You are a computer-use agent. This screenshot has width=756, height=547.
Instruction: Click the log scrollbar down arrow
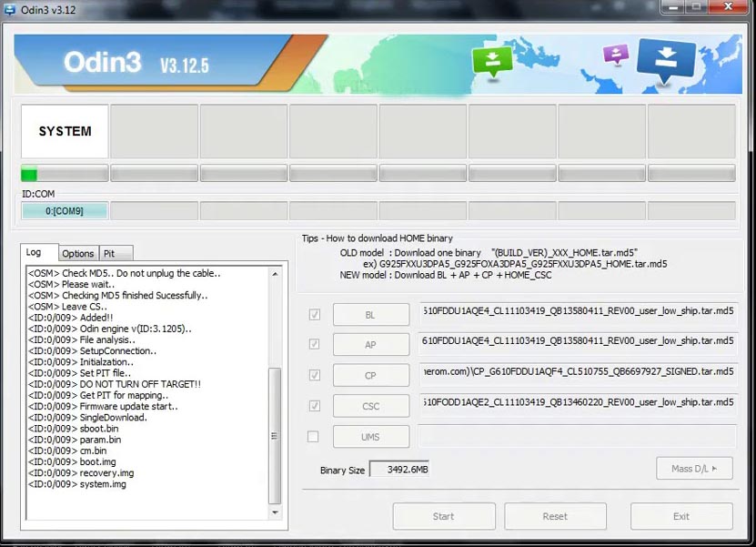pyautogui.click(x=275, y=512)
